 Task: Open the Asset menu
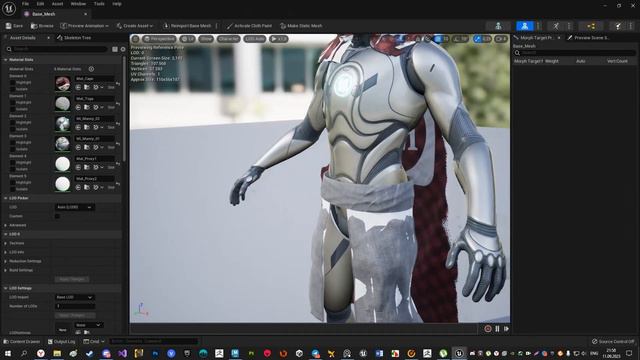57,4
